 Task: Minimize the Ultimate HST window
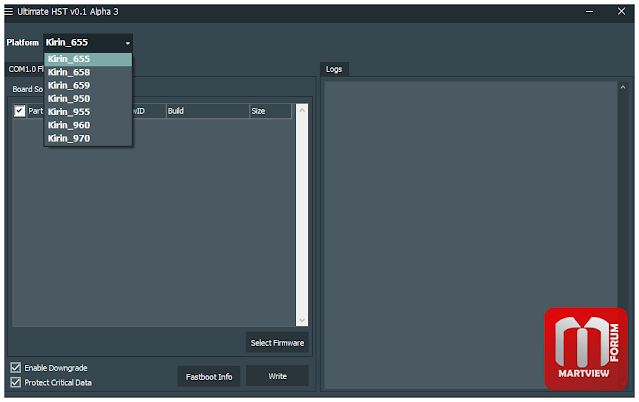[589, 12]
